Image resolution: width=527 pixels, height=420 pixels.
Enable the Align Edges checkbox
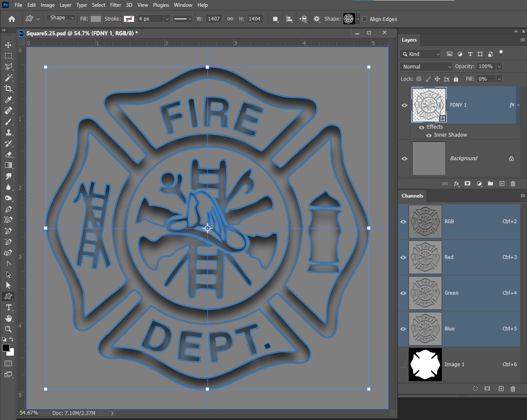click(364, 19)
